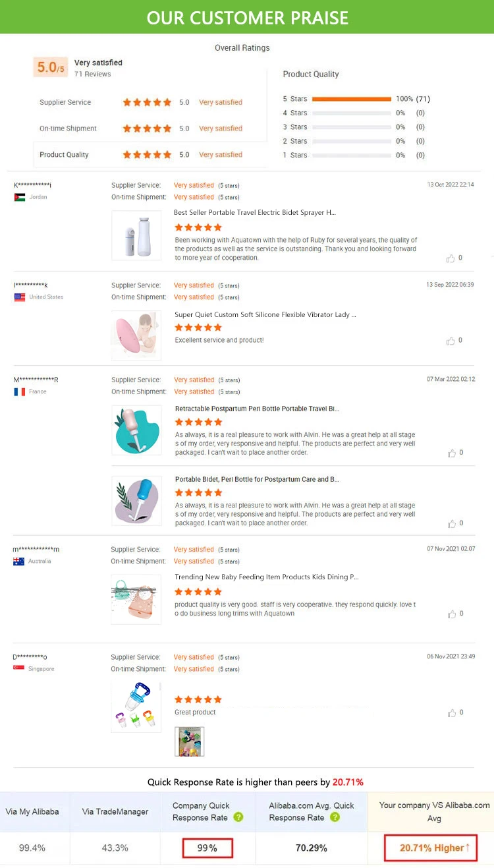This screenshot has height=868, width=494.
Task: Click thumbs-up on Retractable Postpartum Peri Bottle review
Action: coord(451,453)
